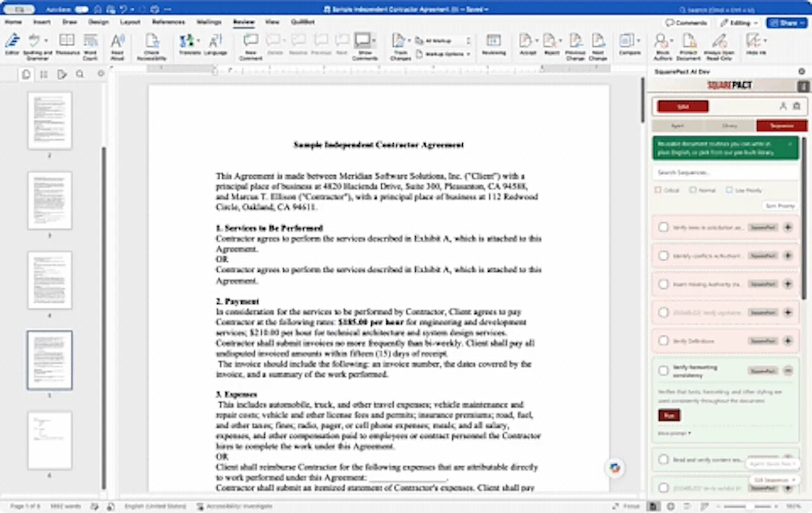Switch to the Home ribbon tab
Screen dimensions: 812x513
tap(13, 22)
